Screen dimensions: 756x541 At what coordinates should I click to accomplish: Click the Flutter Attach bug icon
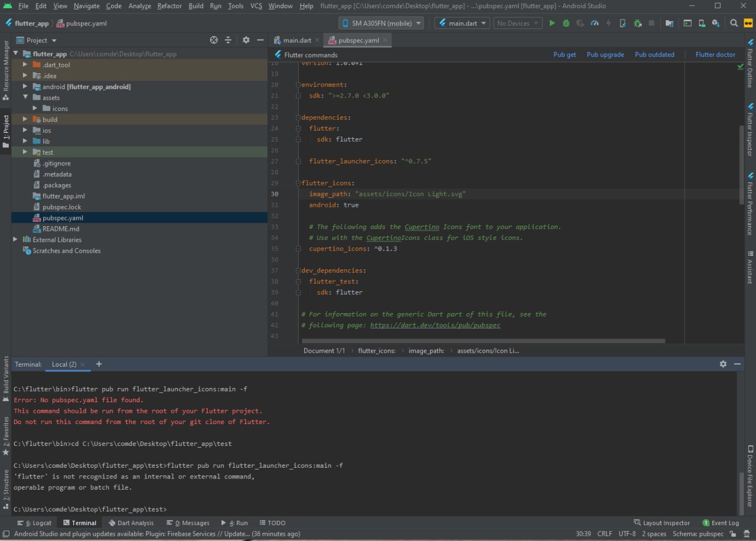(623, 24)
